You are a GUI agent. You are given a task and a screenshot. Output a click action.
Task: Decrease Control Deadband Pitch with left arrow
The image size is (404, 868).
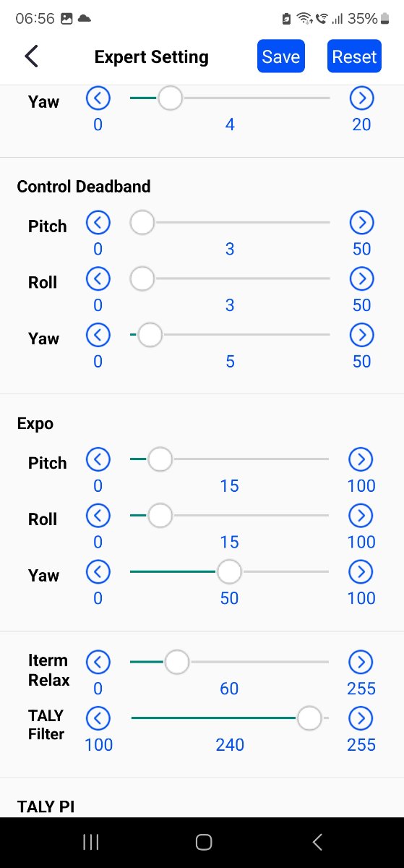point(98,223)
